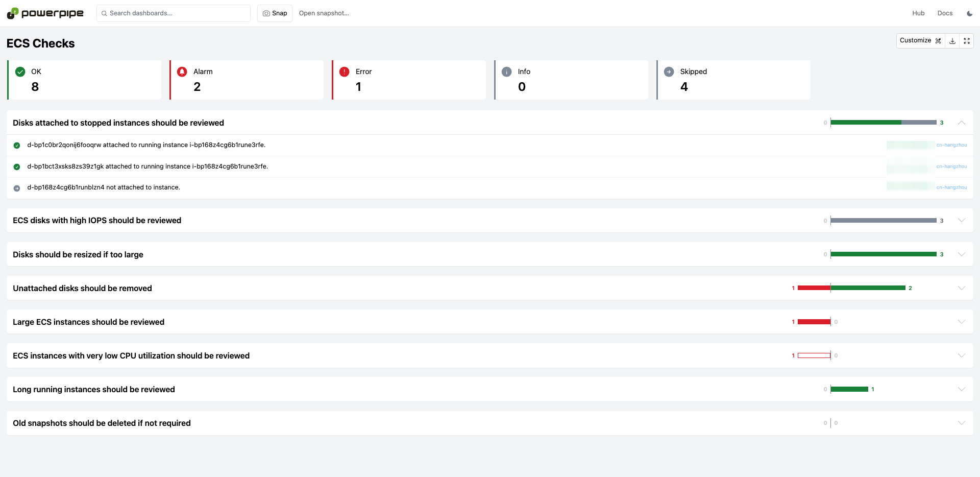
Task: Click cn-hangzhou tag on not attached disk row
Action: 951,187
